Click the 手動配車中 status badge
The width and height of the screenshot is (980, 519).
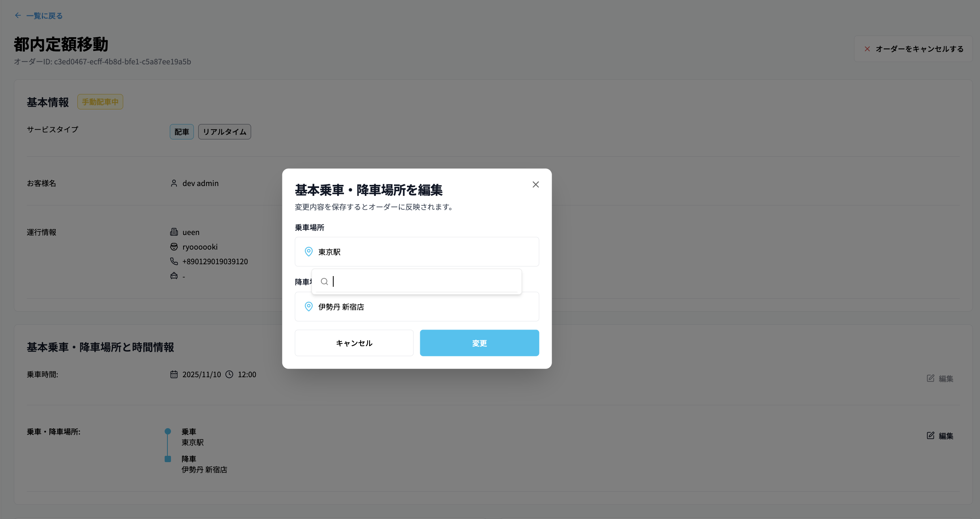coord(100,102)
